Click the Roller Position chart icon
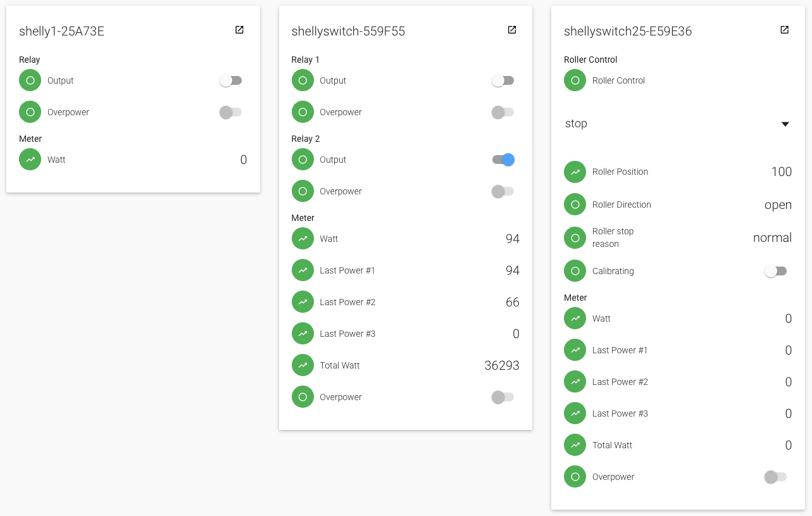Screen dimensions: 812x516 pyautogui.click(x=575, y=172)
